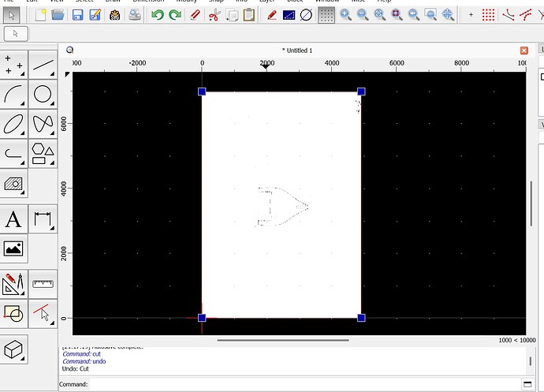Viewport: 544px width, 392px height.
Task: Select the ruler measure tool
Action: (43, 285)
